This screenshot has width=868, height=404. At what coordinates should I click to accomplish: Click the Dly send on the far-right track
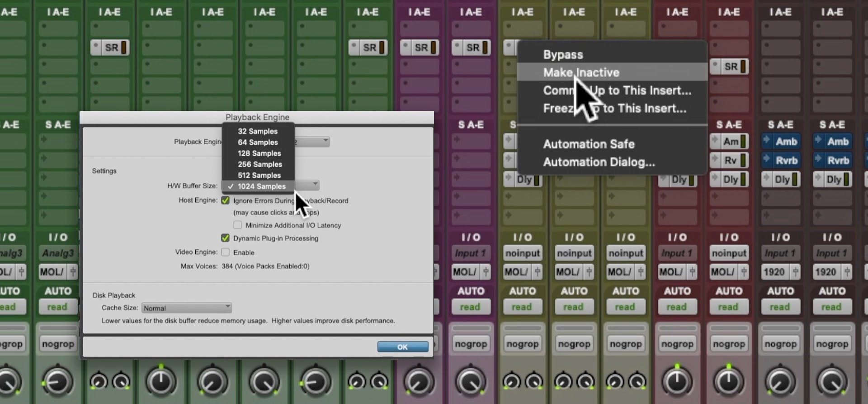click(x=832, y=180)
